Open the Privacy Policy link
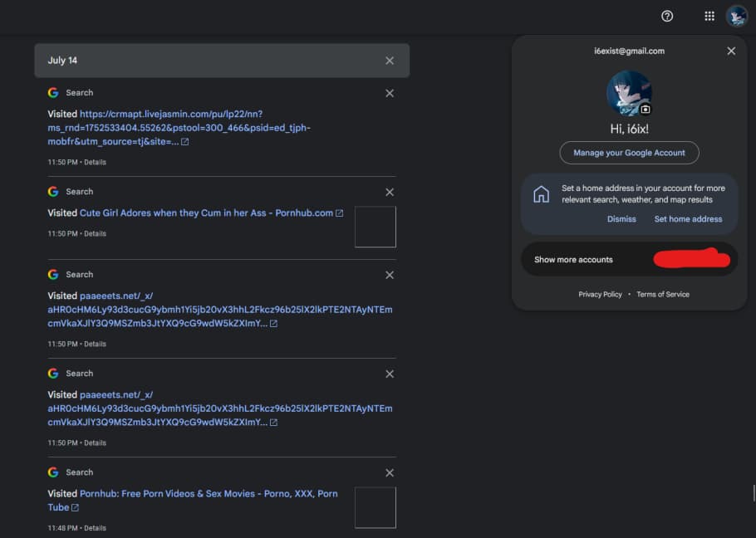This screenshot has height=538, width=756. (x=600, y=295)
